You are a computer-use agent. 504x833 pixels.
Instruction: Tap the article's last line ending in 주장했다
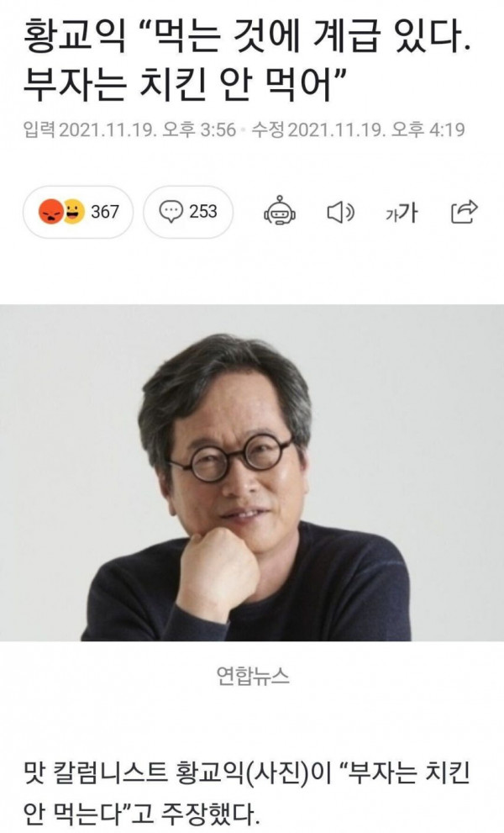tap(141, 812)
